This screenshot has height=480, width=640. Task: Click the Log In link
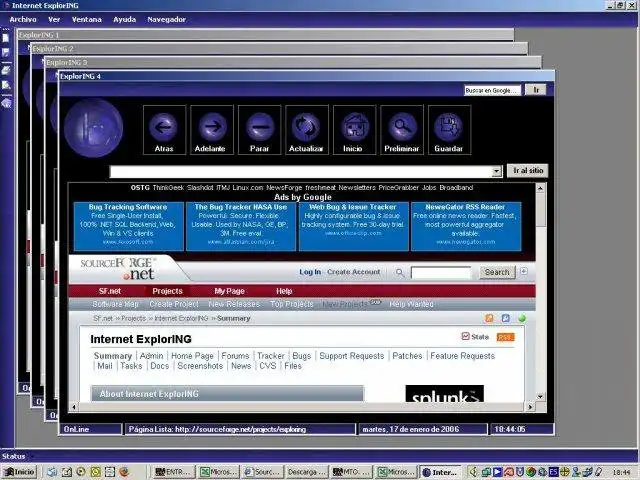(310, 272)
